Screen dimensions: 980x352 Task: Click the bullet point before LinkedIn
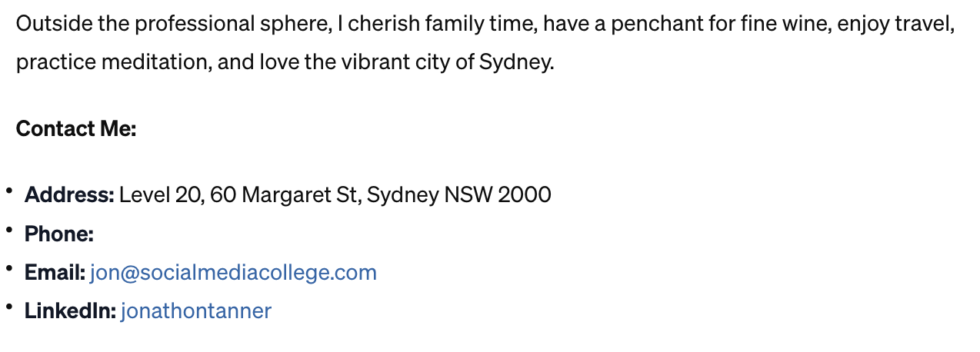coord(9,307)
